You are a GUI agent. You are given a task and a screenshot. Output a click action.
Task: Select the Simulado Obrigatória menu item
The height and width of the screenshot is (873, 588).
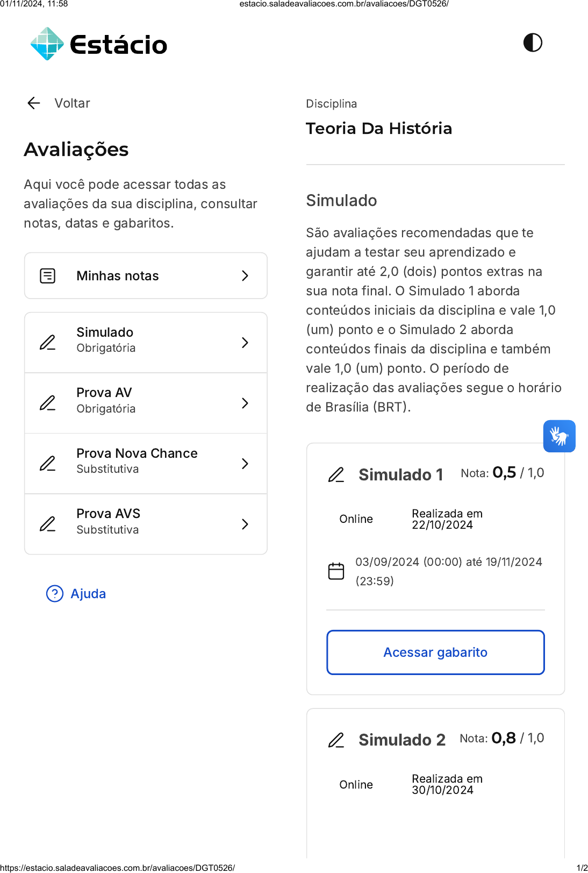(146, 343)
